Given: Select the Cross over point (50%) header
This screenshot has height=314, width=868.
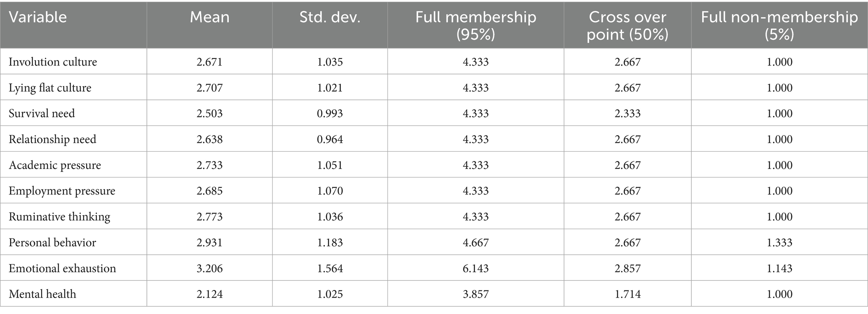Looking at the screenshot, I should 627,25.
